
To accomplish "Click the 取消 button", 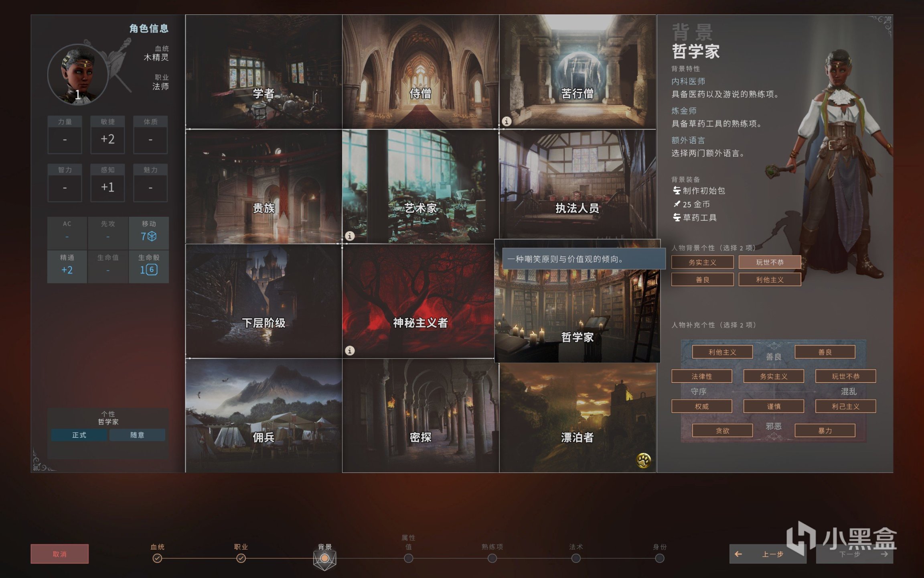I will (60, 554).
